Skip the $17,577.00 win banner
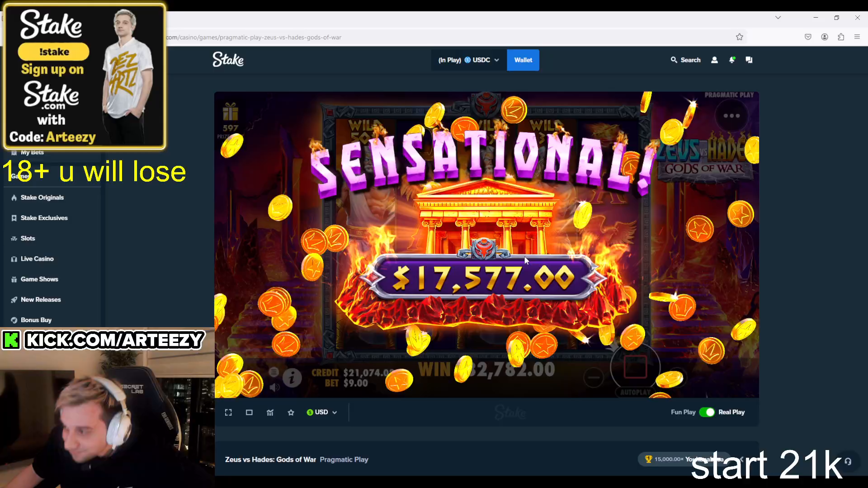The height and width of the screenshot is (488, 868). [484, 277]
